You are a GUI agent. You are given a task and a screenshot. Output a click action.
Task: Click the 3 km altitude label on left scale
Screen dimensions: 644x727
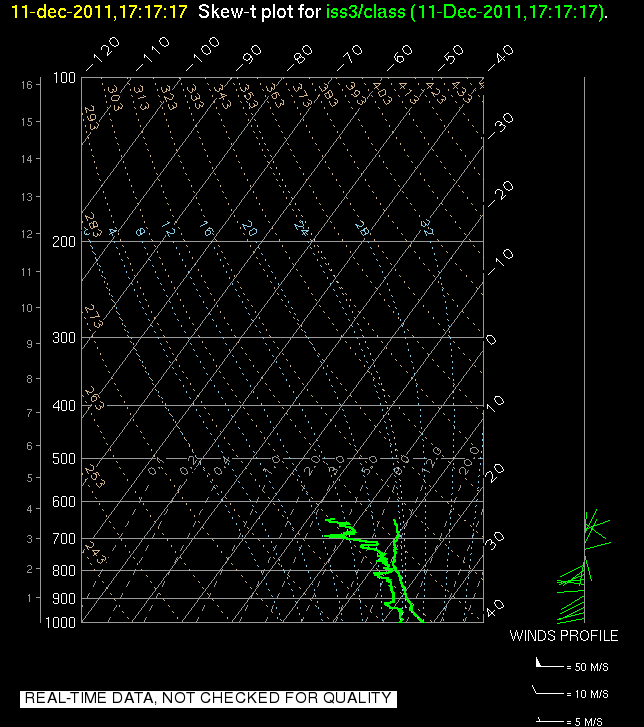pos(30,540)
